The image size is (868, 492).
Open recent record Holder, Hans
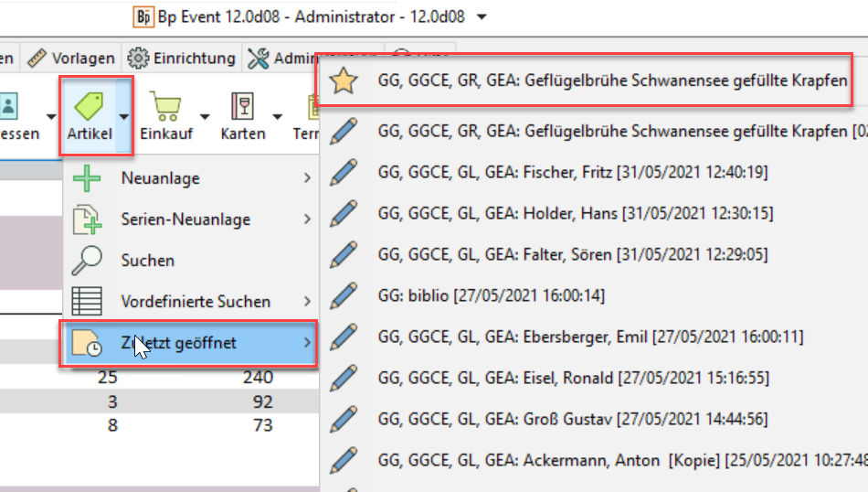pos(575,213)
